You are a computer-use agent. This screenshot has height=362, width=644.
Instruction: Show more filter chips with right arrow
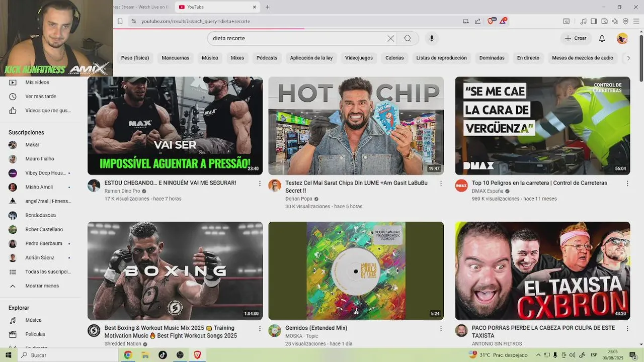pyautogui.click(x=628, y=58)
